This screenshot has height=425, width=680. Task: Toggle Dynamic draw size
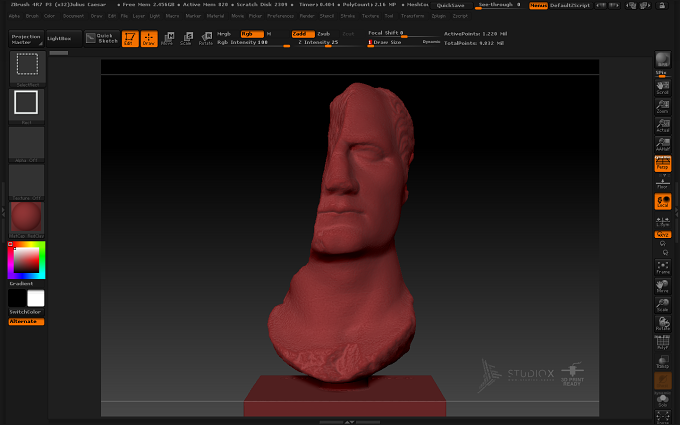431,42
